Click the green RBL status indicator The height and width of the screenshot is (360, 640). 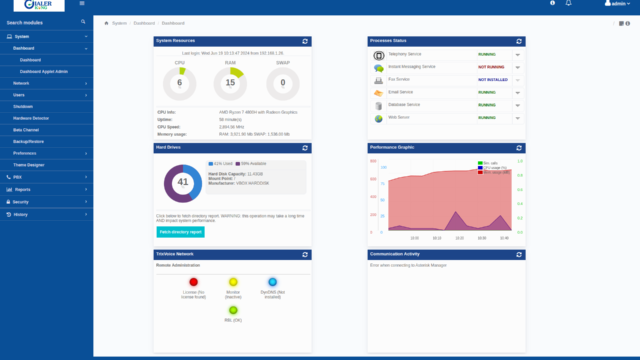pyautogui.click(x=233, y=310)
